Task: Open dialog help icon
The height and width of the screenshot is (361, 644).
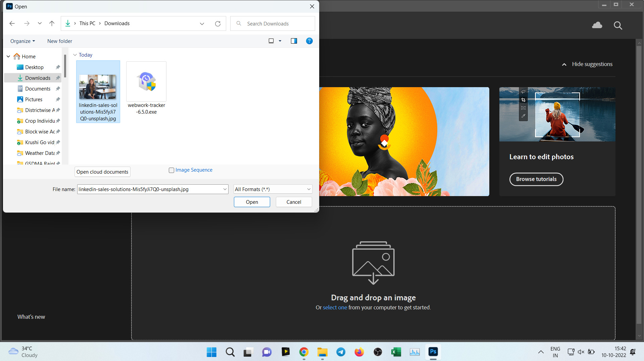Action: [309, 41]
